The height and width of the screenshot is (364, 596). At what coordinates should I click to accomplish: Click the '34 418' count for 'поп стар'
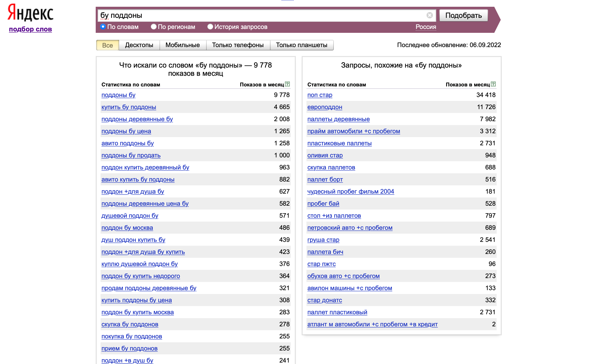(x=486, y=95)
